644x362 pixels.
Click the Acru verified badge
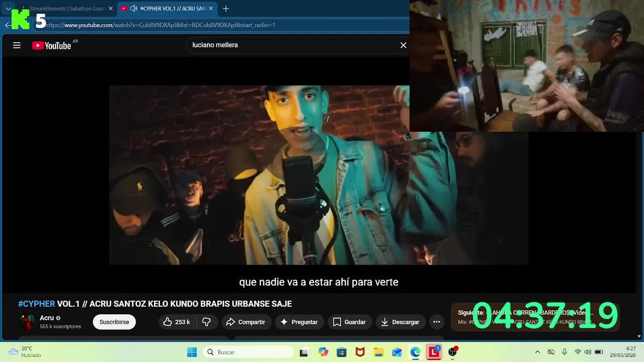(58, 318)
